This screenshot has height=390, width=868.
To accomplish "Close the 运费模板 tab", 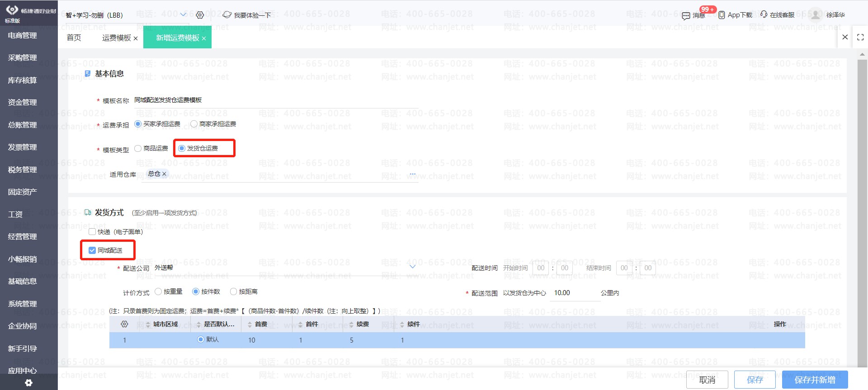I will [136, 38].
